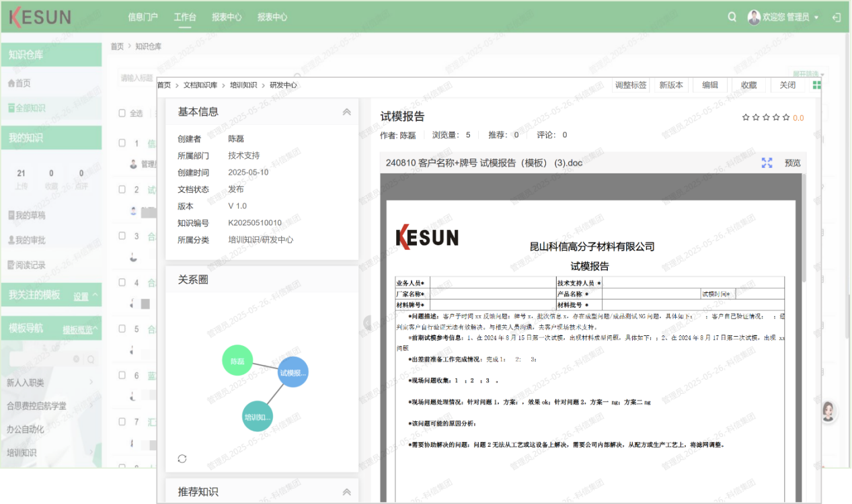The height and width of the screenshot is (504, 852).
Task: Click the 请输入标题 search input field
Action: coord(138,79)
